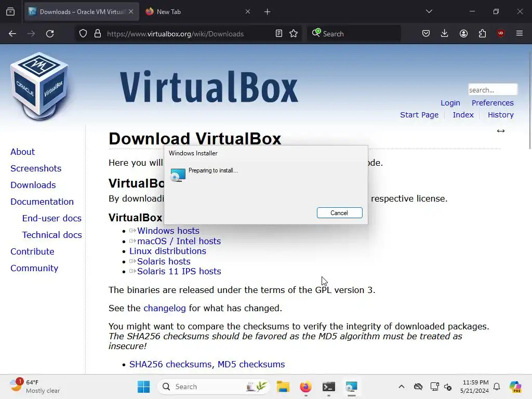Open End-user docs in sidebar
The width and height of the screenshot is (532, 399).
[51, 218]
